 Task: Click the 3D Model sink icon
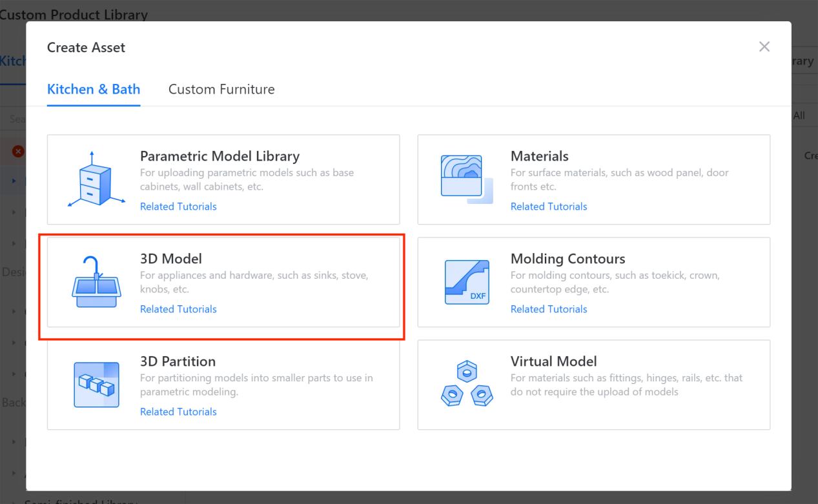[x=96, y=282]
